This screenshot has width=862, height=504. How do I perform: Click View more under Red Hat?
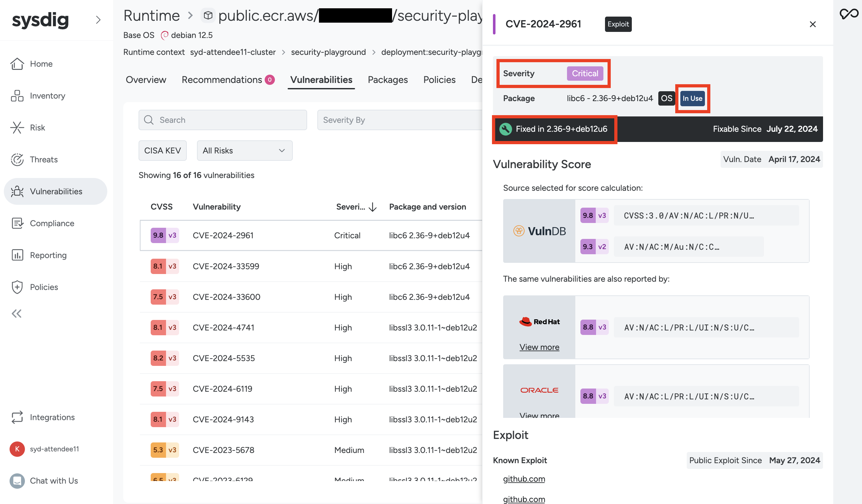coord(539,347)
